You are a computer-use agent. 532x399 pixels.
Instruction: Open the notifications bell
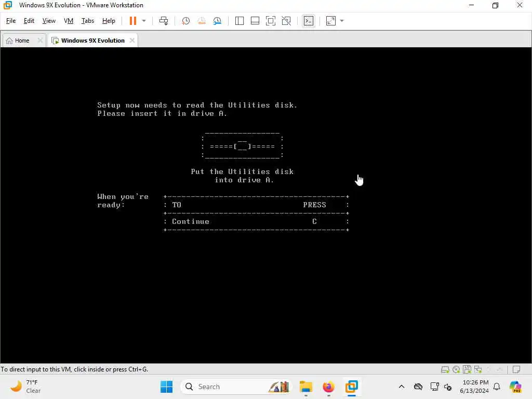click(497, 387)
